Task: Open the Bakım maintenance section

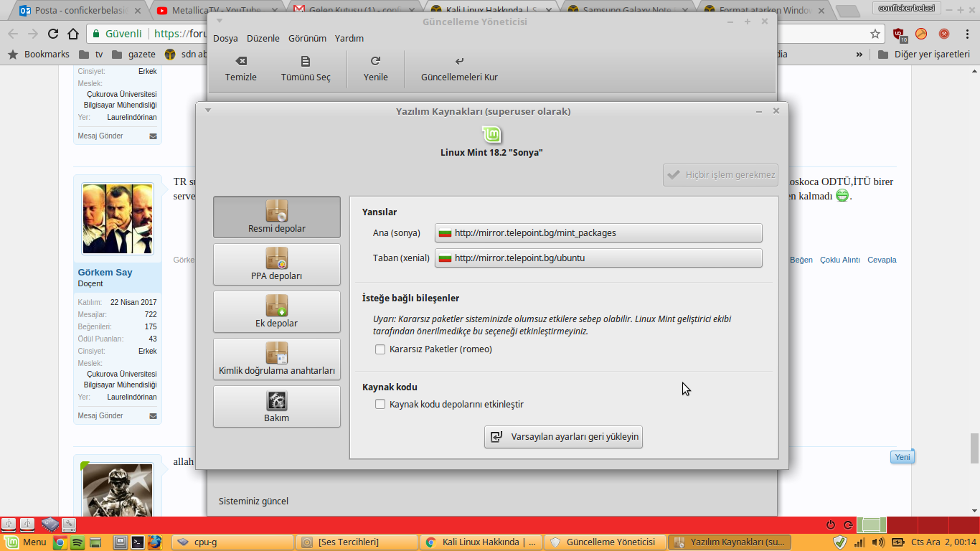Action: tap(277, 406)
